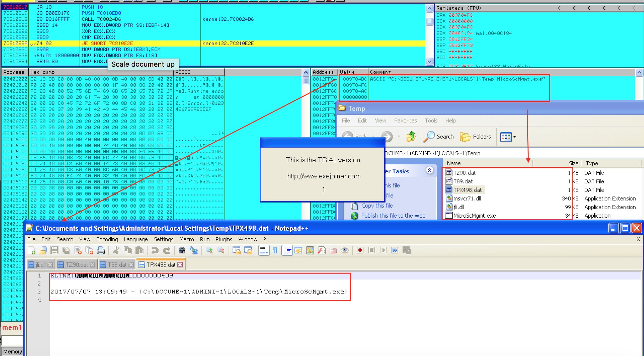Select MicroScMgmt.exe in the file list

[x=474, y=216]
